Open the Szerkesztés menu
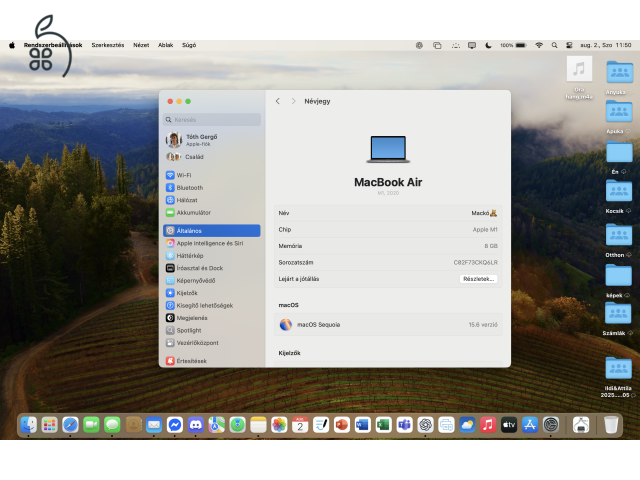Viewport: 640px width, 480px height. (x=108, y=45)
